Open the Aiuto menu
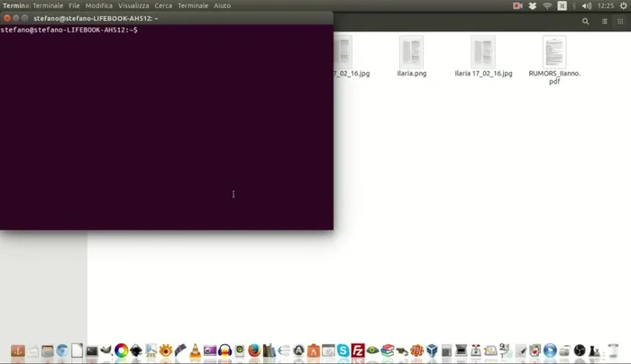The width and height of the screenshot is (631, 364). 222,5
